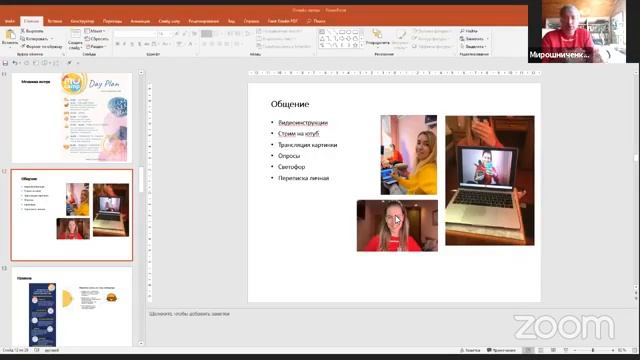Open the Foxit Reader PDF tab

282,21
